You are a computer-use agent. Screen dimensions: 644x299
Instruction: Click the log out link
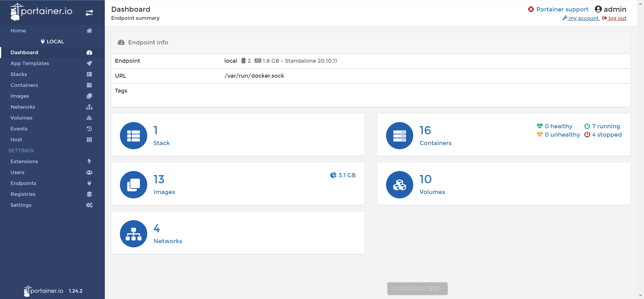coord(617,18)
